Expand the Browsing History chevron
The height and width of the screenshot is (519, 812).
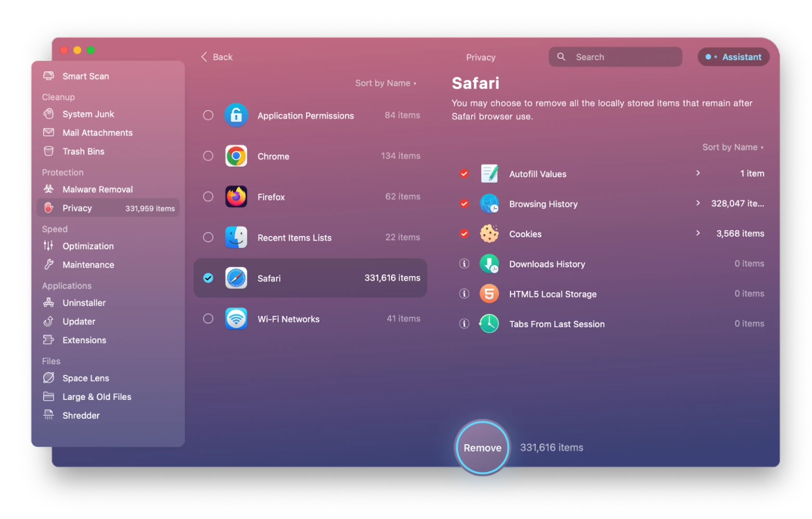click(698, 203)
